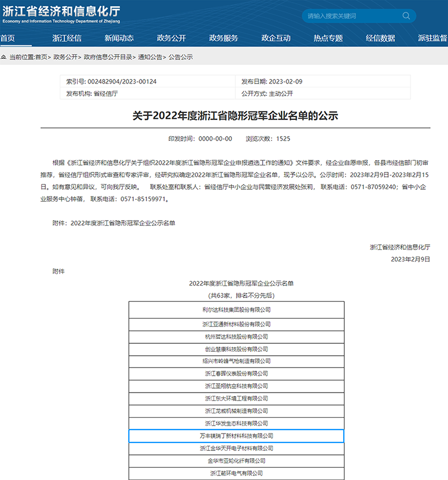Click the home icon in breadcrumb
448x480 pixels.
click(x=4, y=57)
